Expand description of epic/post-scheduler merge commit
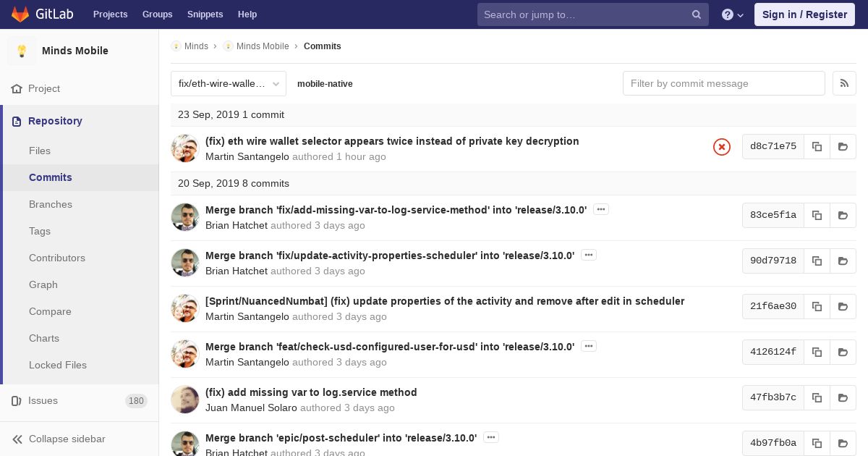The image size is (868, 456). (490, 437)
